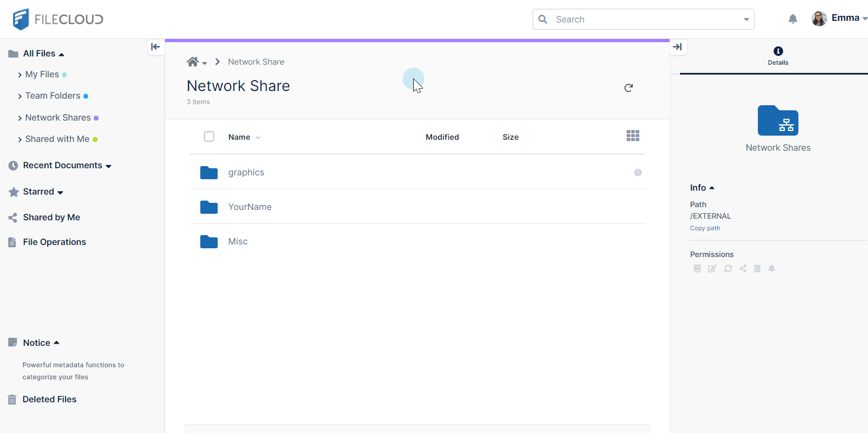Click the metadata notice text
The image size is (868, 433).
click(x=73, y=371)
